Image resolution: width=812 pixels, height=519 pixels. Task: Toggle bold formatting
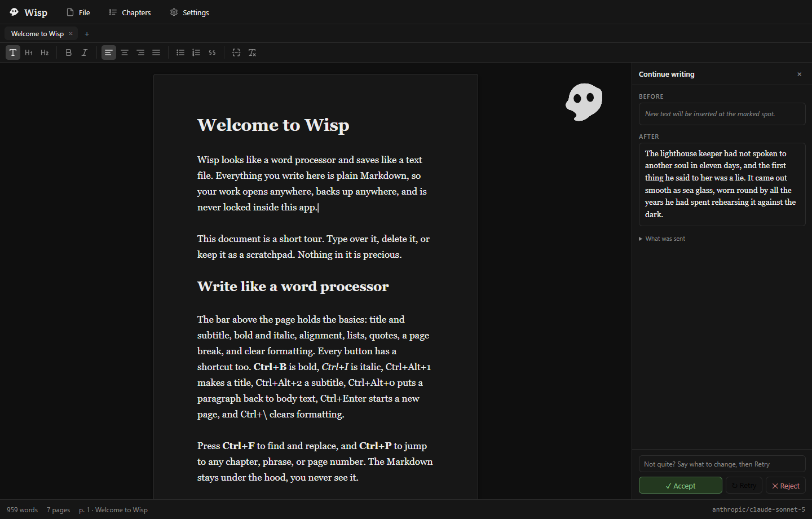pos(69,52)
